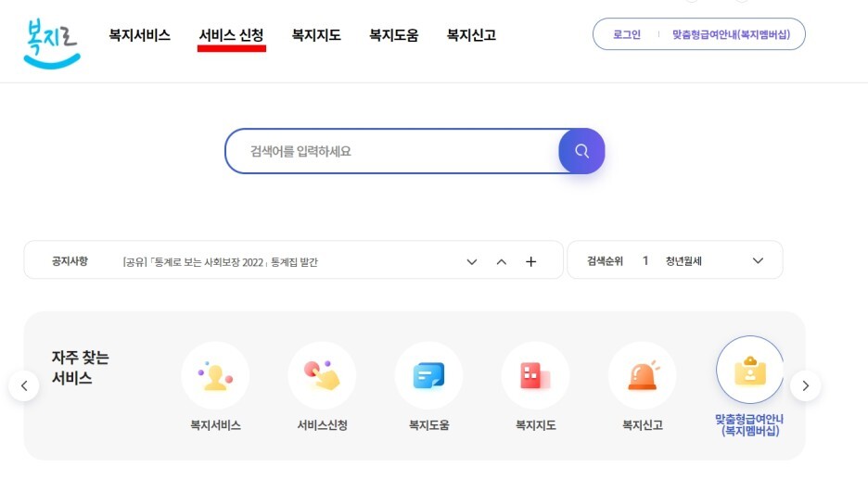Click the 서비스신청 label under shortcut
This screenshot has height=479, width=868.
click(322, 425)
